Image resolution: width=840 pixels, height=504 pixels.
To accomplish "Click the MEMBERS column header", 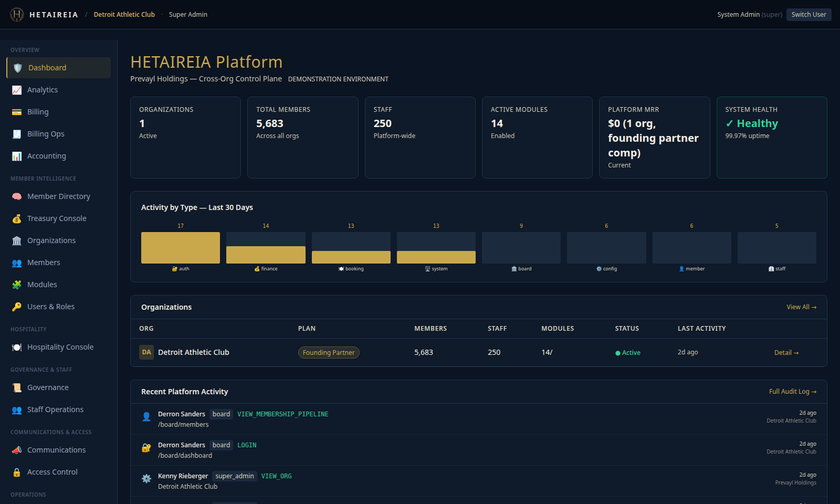I will pyautogui.click(x=430, y=329).
